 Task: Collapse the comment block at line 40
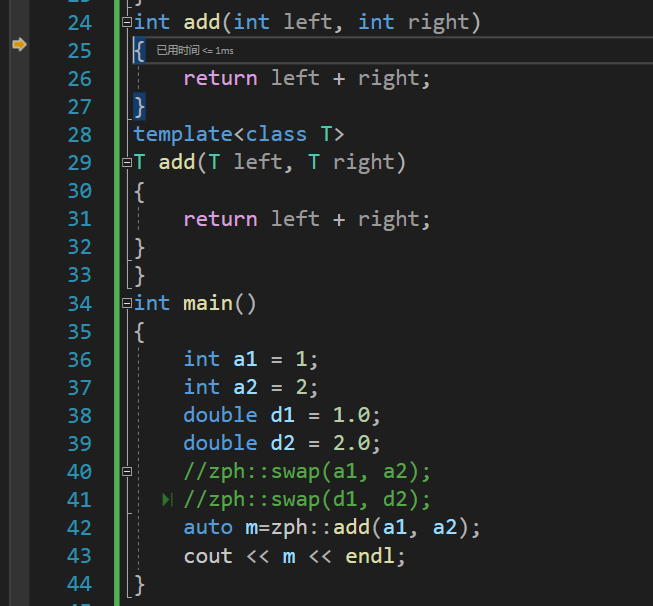point(127,471)
